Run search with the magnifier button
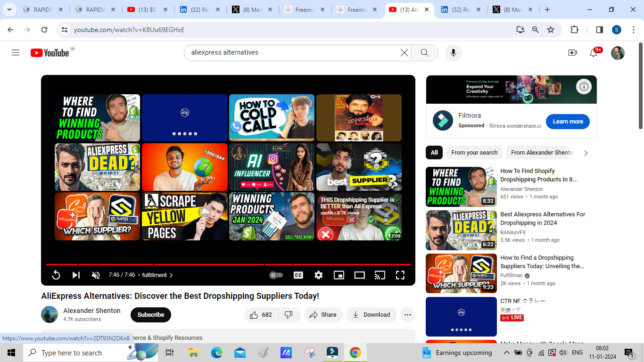This screenshot has width=644, height=362. (425, 53)
